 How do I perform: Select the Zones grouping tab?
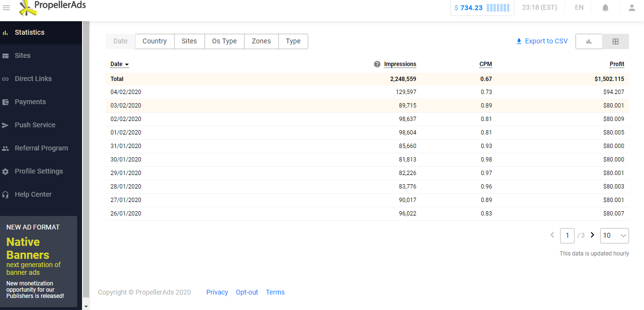click(261, 41)
